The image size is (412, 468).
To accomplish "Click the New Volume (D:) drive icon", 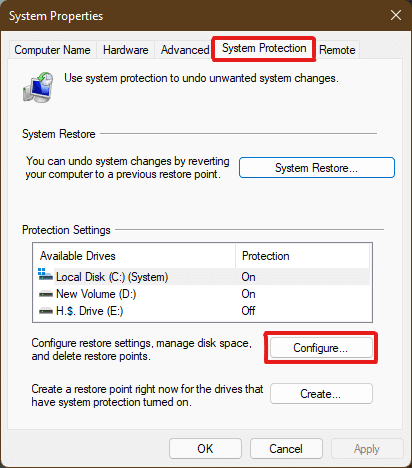I will coord(46,294).
